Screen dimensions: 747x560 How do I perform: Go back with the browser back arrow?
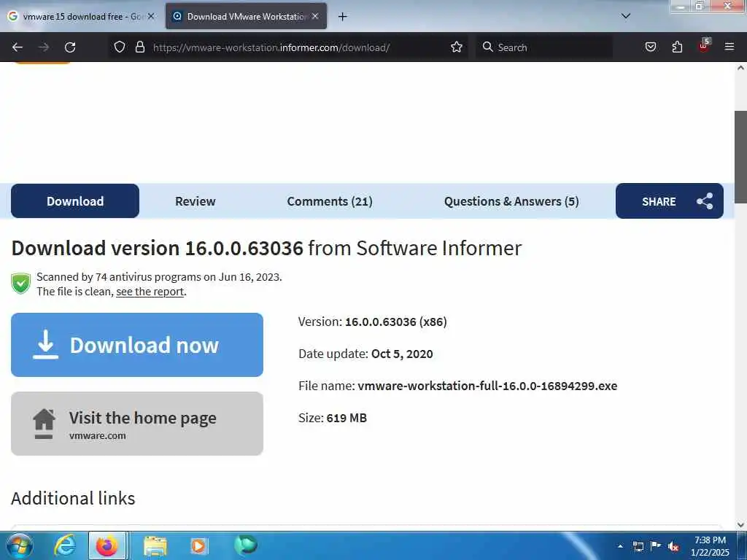pos(18,47)
